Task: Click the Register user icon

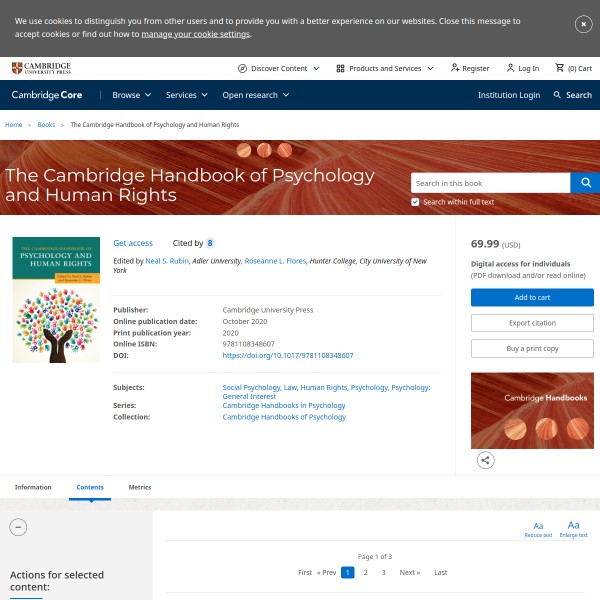Action: point(455,68)
